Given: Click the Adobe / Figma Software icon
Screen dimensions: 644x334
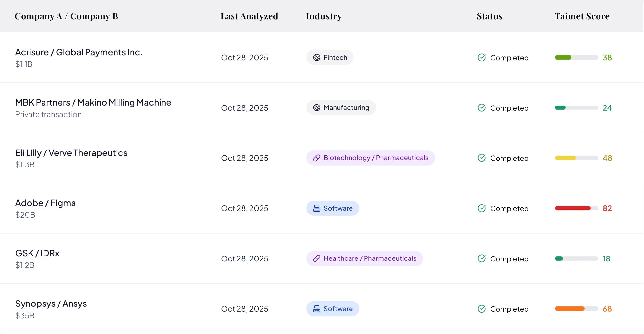Looking at the screenshot, I should (x=317, y=208).
